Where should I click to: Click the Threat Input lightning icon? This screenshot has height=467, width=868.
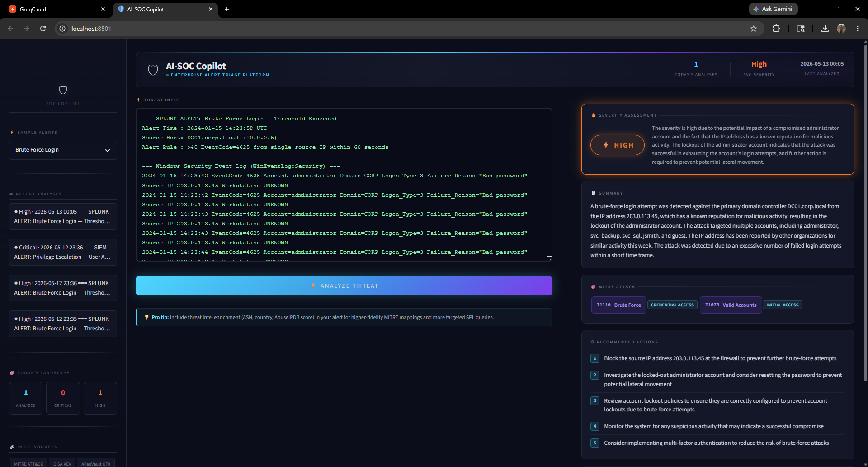[139, 100]
